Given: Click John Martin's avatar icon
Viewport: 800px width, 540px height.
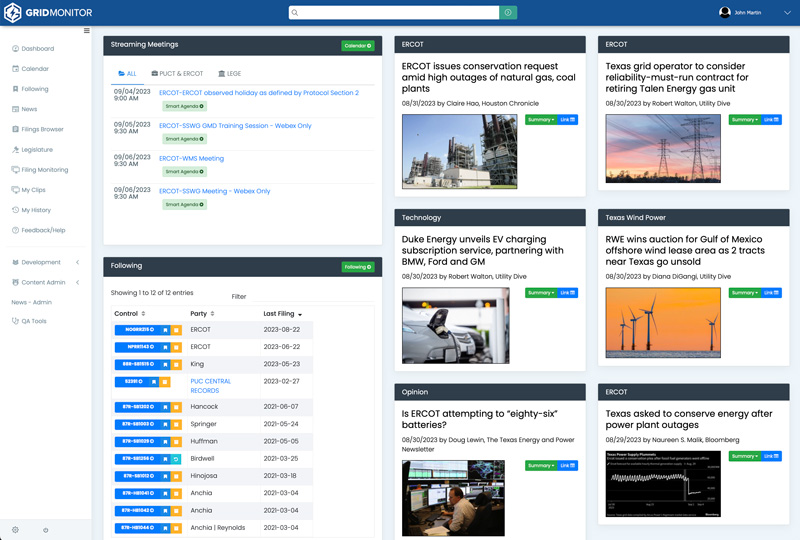Looking at the screenshot, I should (724, 12).
